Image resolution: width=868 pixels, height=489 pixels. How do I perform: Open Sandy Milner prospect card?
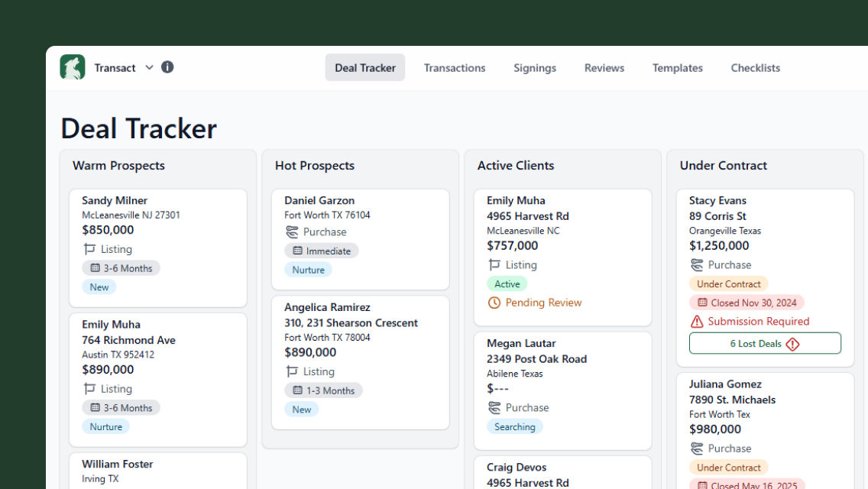tap(157, 248)
